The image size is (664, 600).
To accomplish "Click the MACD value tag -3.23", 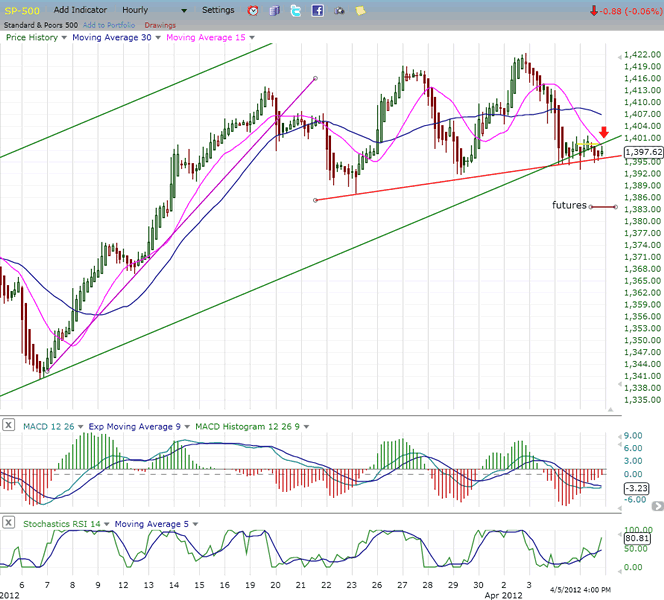I will click(636, 488).
